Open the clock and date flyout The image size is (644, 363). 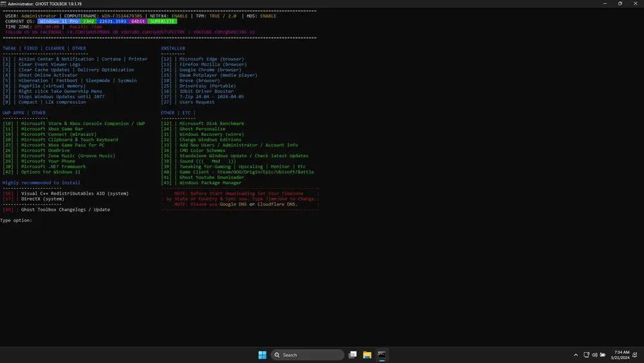620,355
